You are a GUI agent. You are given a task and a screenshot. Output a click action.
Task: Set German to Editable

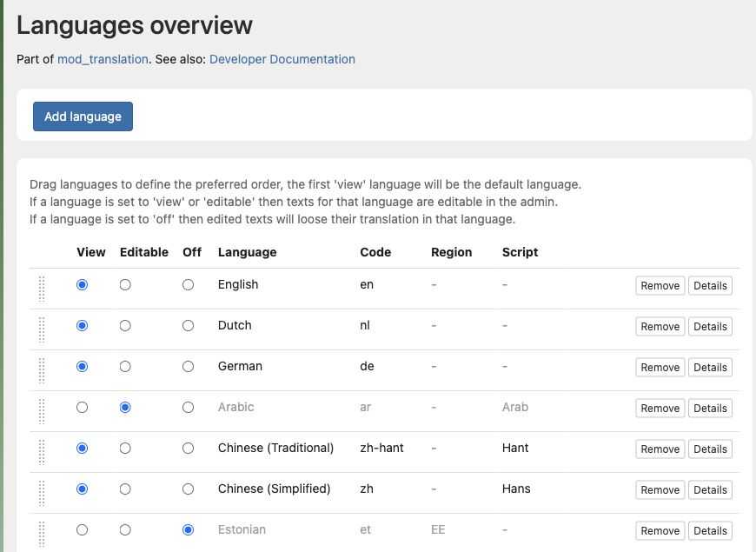pos(125,367)
